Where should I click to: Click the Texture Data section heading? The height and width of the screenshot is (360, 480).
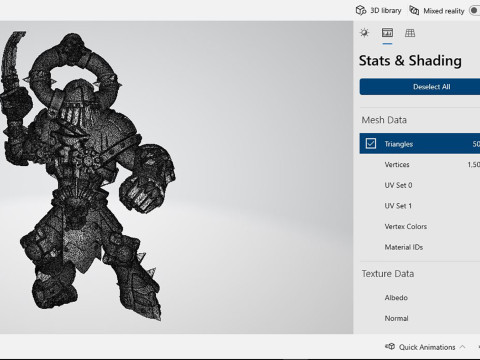[x=388, y=274]
